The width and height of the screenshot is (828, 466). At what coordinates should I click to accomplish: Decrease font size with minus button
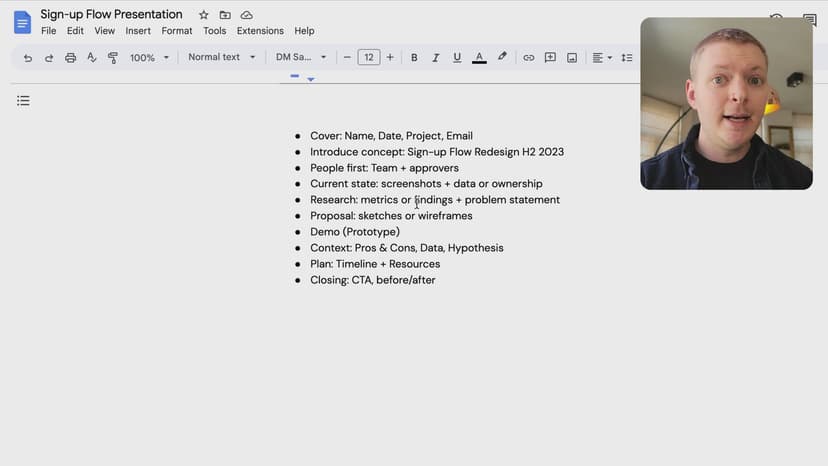coord(347,58)
